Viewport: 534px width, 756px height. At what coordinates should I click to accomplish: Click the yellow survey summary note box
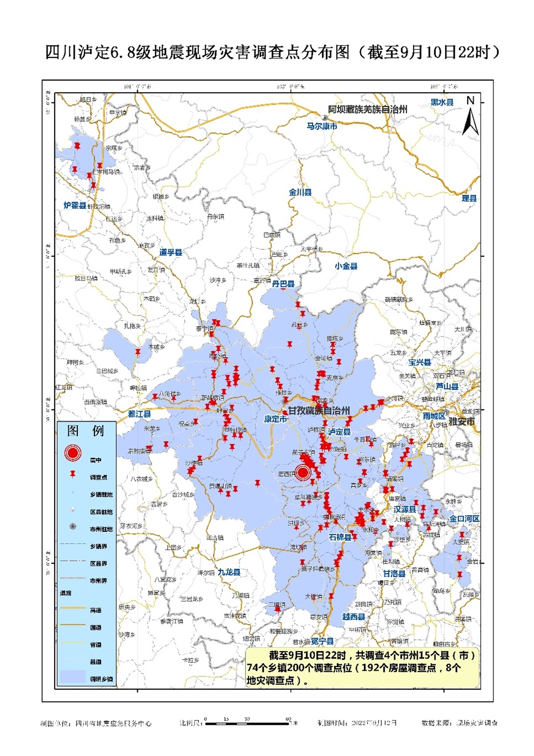click(x=363, y=667)
